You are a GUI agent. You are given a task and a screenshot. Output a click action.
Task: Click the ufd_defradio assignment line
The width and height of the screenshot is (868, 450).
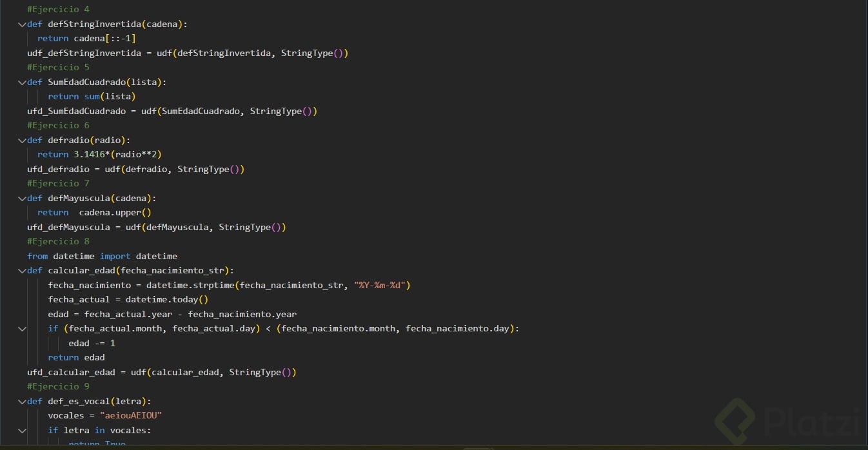136,170
